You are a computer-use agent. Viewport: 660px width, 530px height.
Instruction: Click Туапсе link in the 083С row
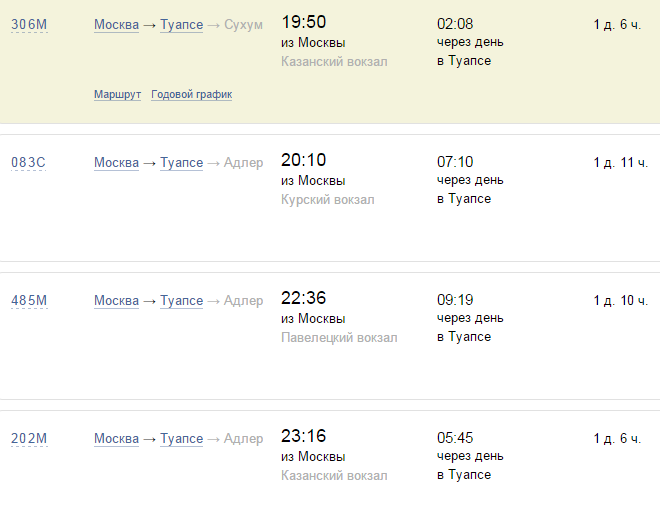(x=181, y=162)
